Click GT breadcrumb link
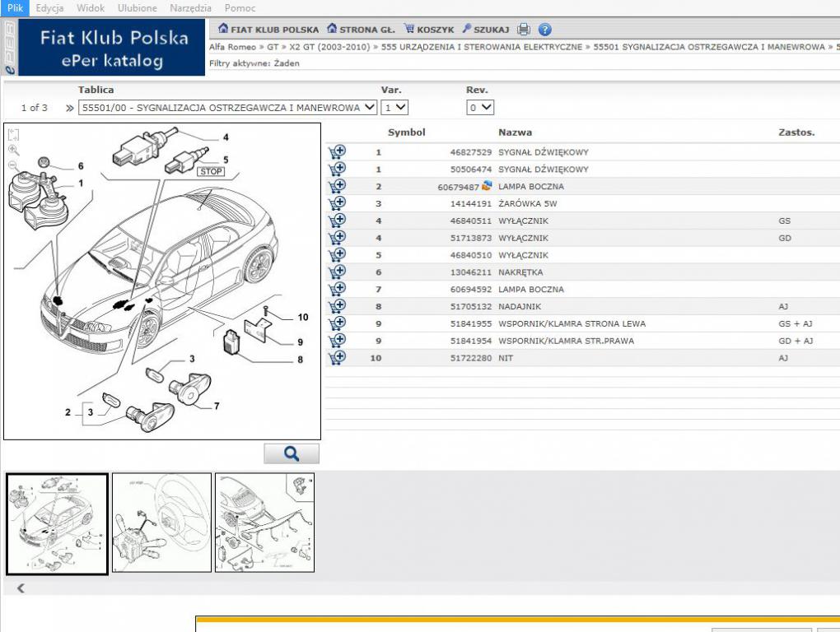The image size is (840, 632). [x=273, y=47]
